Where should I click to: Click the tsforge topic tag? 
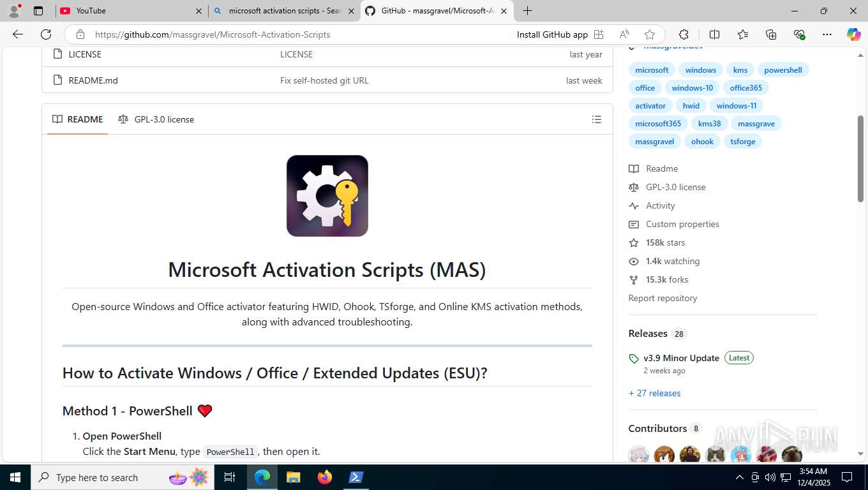pyautogui.click(x=743, y=142)
